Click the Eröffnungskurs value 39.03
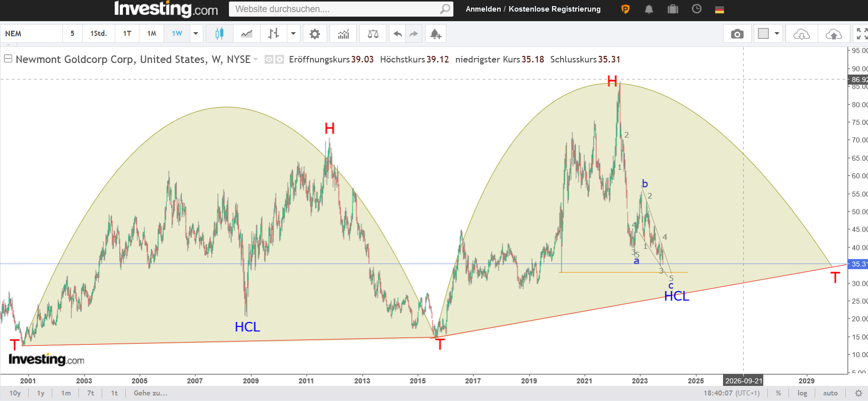868x401 pixels. (362, 59)
